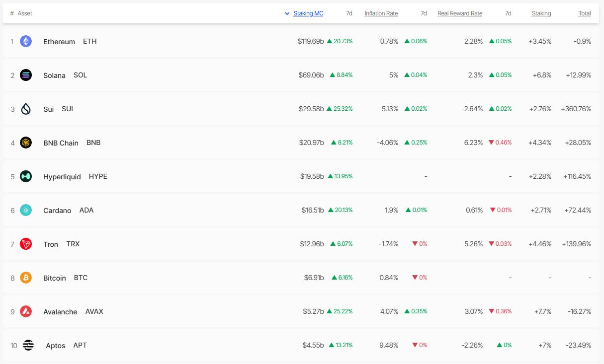Click the Tron logo icon
This screenshot has height=364, width=604.
[x=26, y=244]
